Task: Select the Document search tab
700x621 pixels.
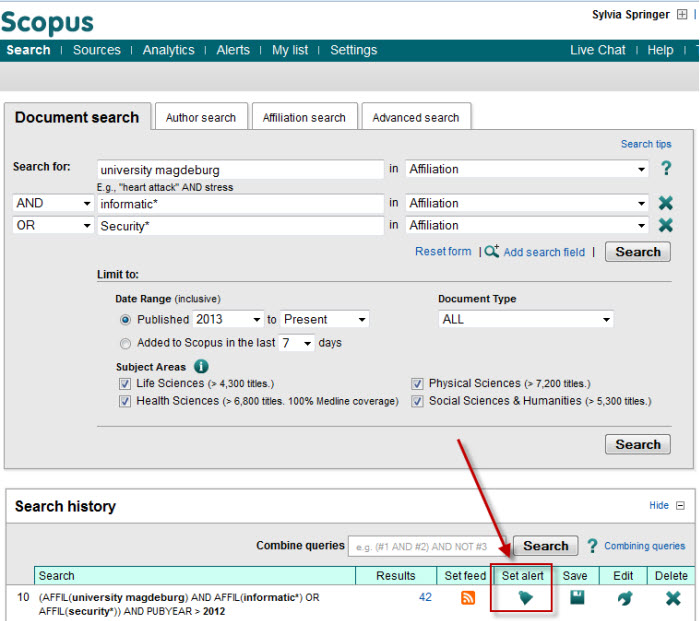Action: [x=77, y=117]
